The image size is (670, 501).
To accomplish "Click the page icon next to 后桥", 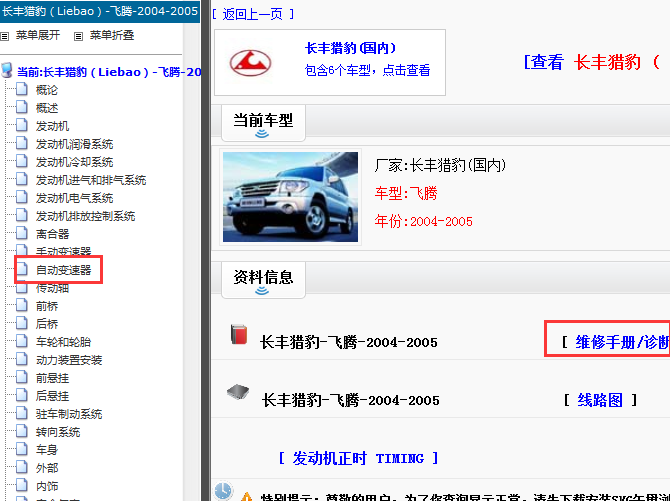I will coord(22,323).
